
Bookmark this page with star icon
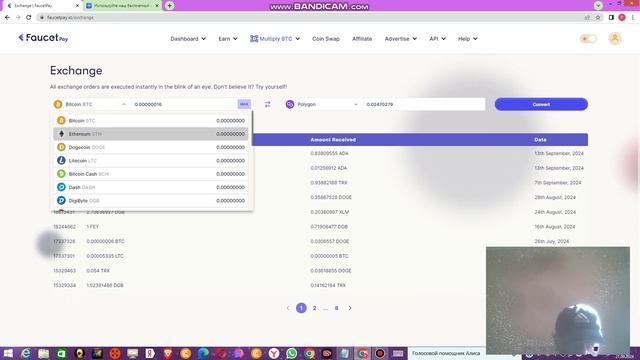point(598,18)
